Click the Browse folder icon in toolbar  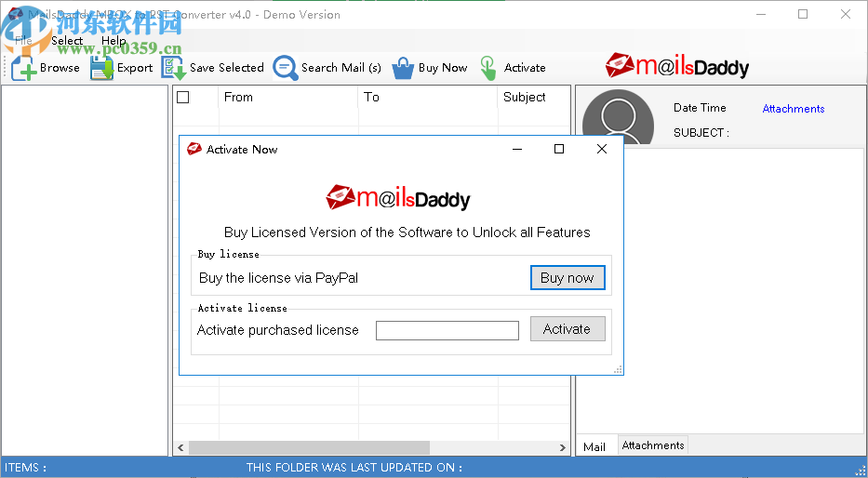pos(24,68)
